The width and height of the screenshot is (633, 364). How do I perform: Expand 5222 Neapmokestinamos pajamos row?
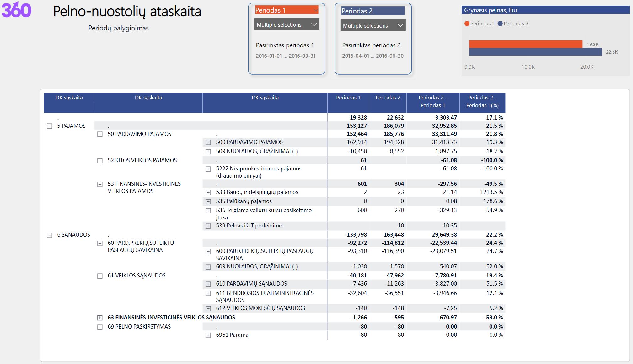pyautogui.click(x=208, y=169)
